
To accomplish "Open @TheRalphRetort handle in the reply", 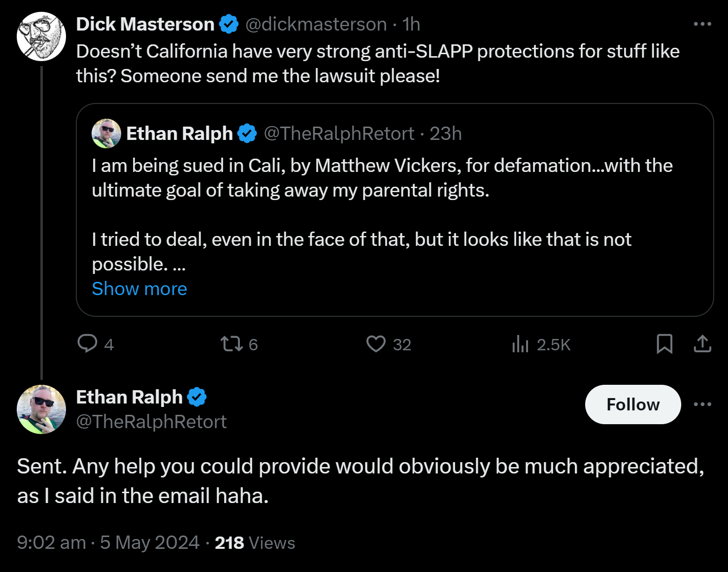I will (151, 422).
